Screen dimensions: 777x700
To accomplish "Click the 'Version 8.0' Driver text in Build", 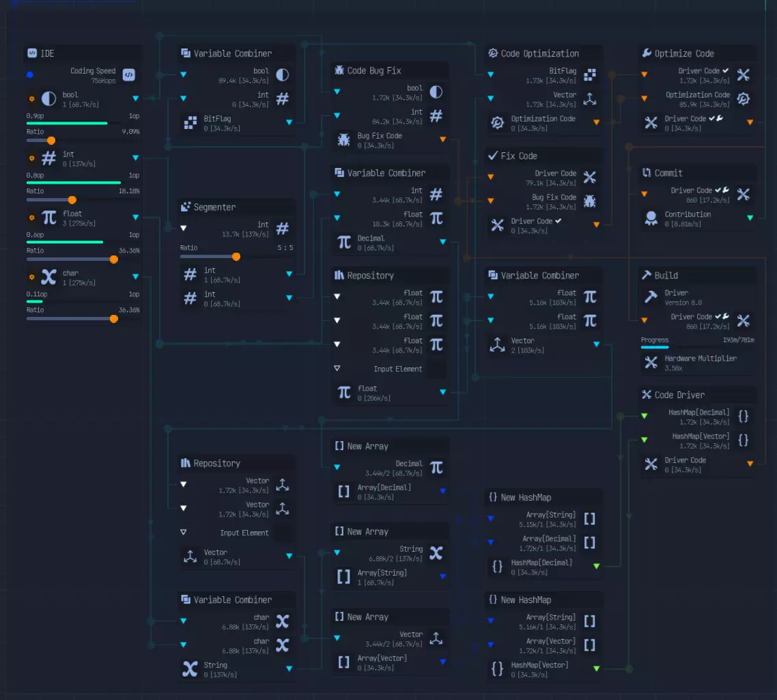I will tap(683, 303).
